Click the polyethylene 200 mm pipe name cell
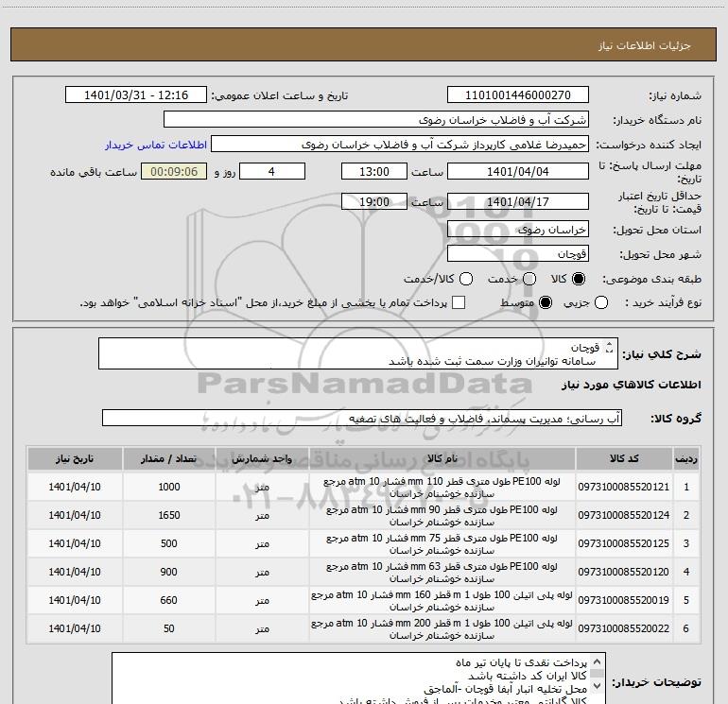This screenshot has height=704, width=728. pyautogui.click(x=442, y=628)
